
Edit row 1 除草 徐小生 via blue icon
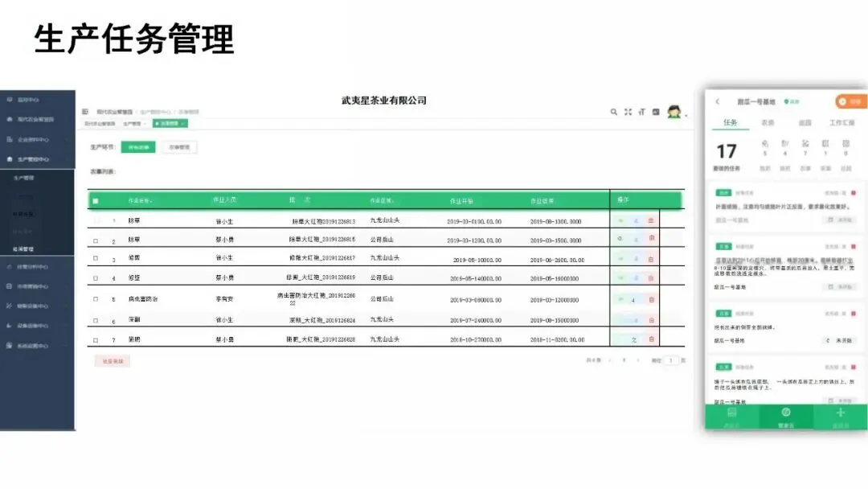[x=636, y=220]
